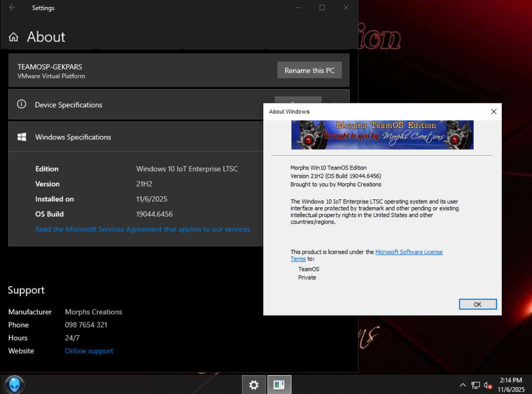Click the muted volume tray icon
Viewport: 532px width, 394px height.
(x=487, y=385)
